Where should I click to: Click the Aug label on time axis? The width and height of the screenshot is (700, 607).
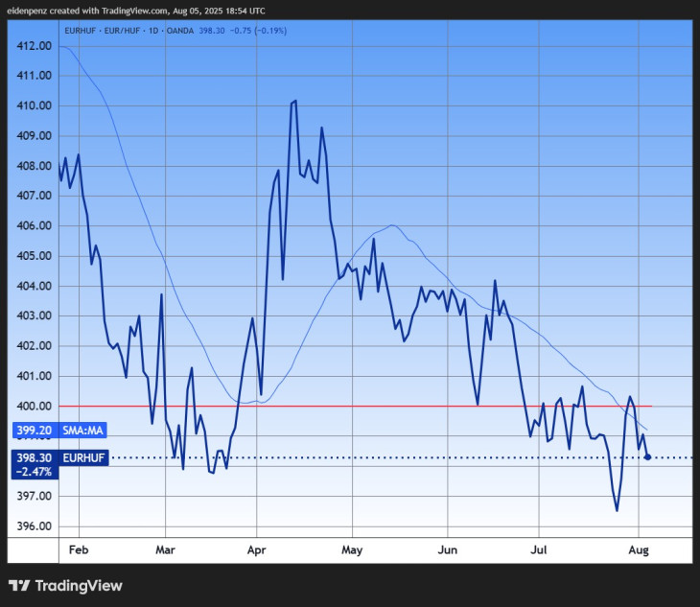[x=639, y=549]
